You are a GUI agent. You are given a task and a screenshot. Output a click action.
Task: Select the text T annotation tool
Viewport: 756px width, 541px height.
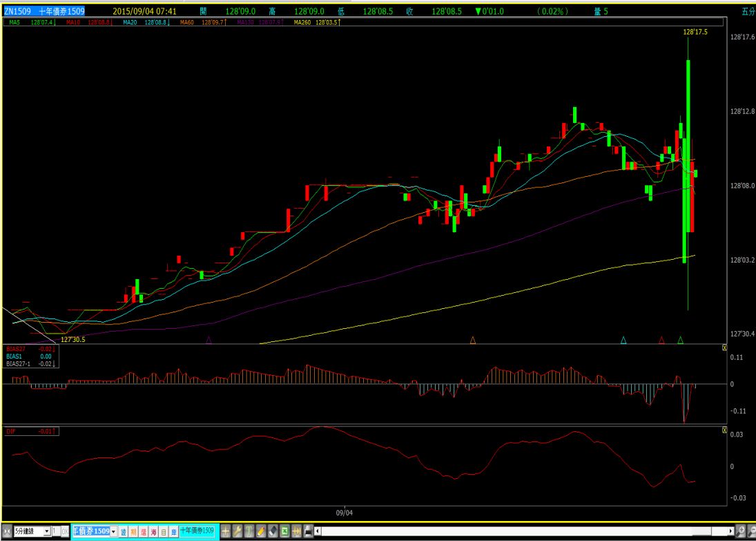point(249,531)
